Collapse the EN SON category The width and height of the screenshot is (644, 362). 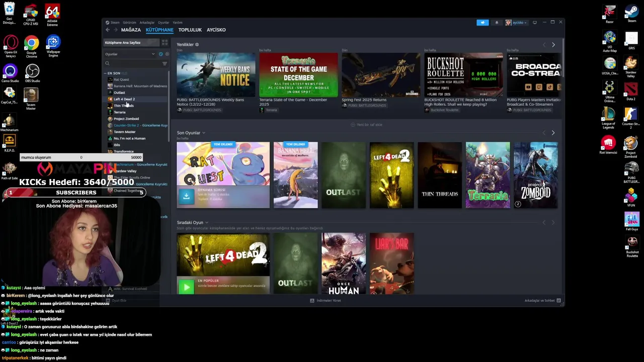click(106, 73)
